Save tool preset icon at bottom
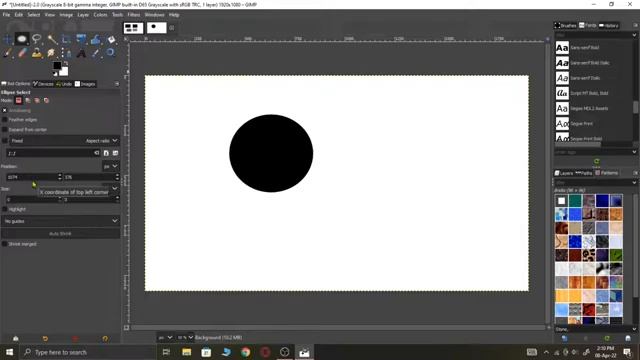Image resolution: width=640 pixels, height=360 pixels. 16,338
